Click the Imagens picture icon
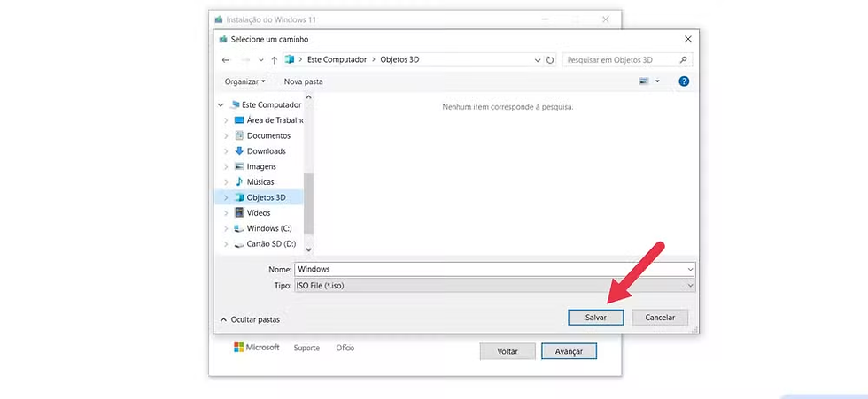 click(x=239, y=166)
